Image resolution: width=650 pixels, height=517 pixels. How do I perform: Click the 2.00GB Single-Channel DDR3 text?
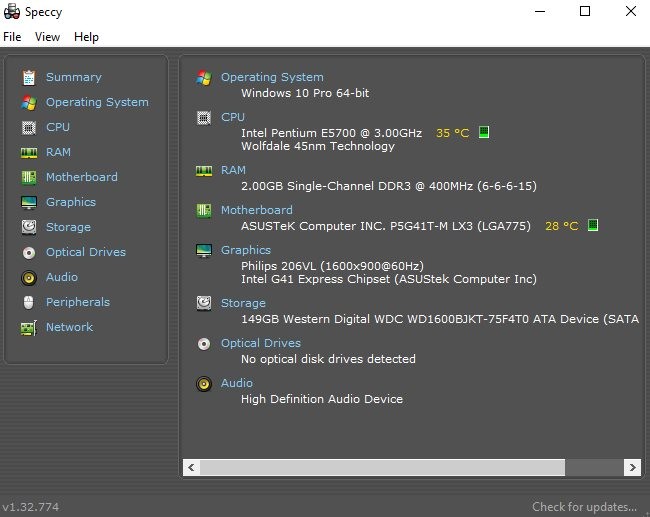coord(389,186)
